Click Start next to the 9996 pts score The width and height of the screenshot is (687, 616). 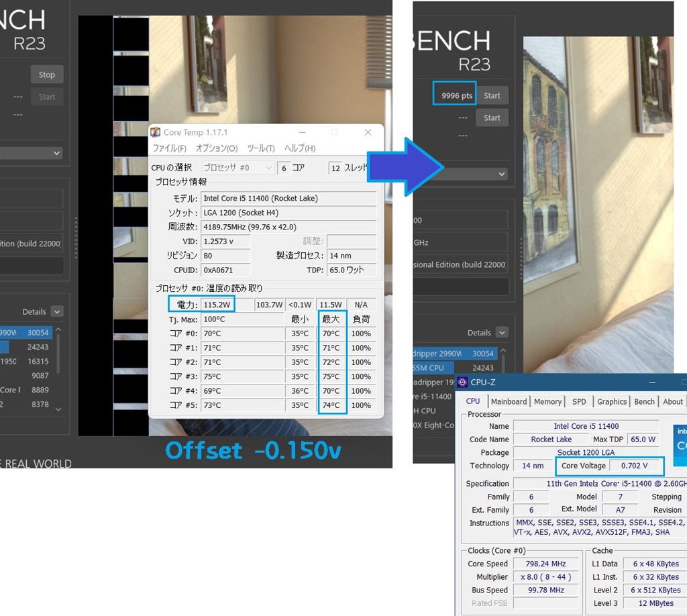492,95
